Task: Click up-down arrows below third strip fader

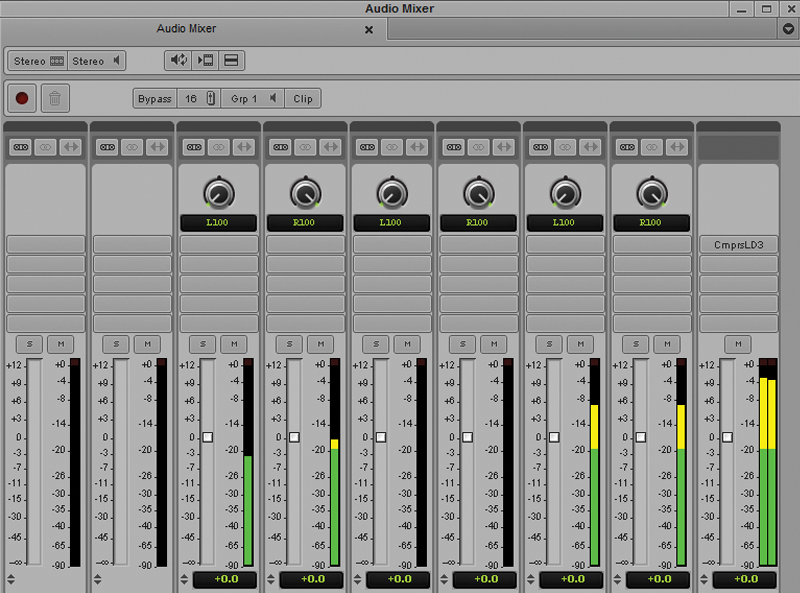Action: coord(184,579)
